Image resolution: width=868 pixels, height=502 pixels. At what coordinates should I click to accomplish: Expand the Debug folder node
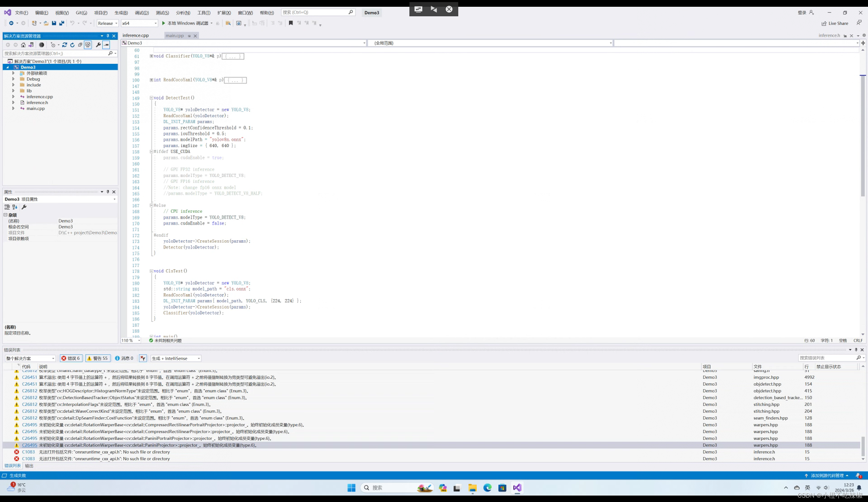point(14,79)
